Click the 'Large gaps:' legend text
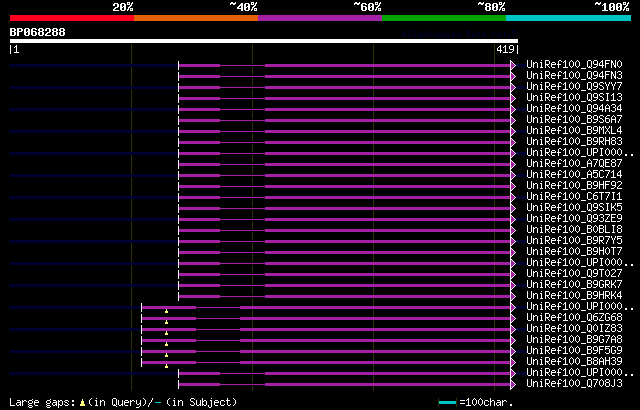The width and height of the screenshot is (640, 410). click(42, 402)
